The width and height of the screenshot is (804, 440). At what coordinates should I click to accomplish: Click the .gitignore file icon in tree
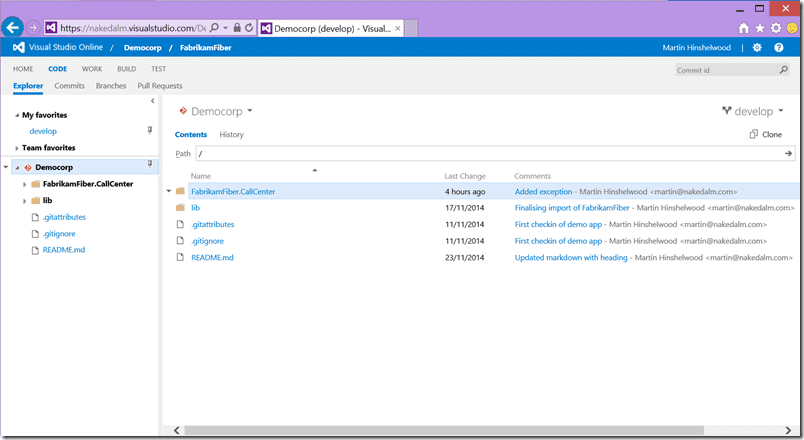pos(35,234)
